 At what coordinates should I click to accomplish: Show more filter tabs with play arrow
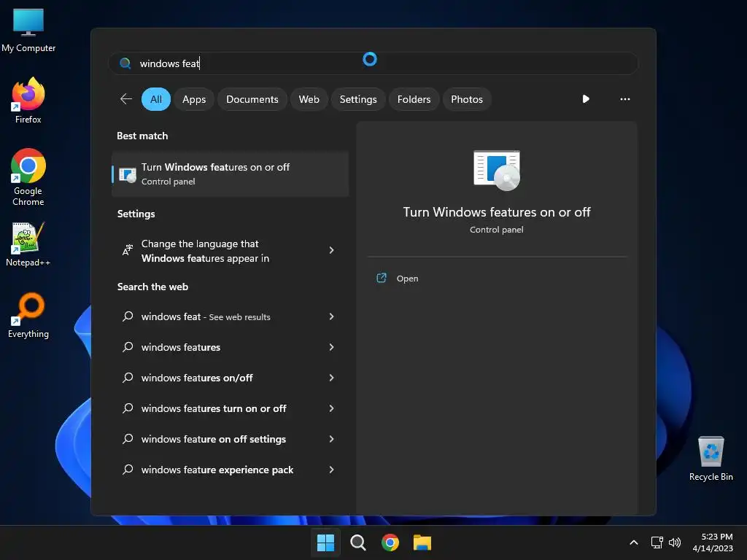[x=586, y=99]
